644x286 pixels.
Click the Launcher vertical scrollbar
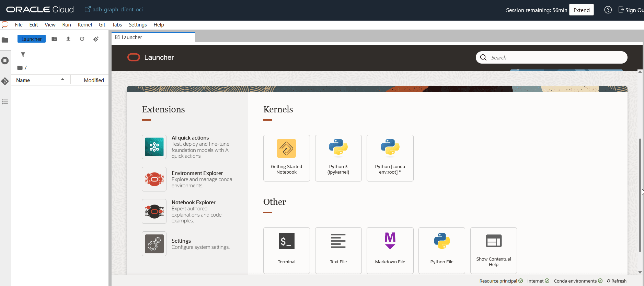click(640, 195)
